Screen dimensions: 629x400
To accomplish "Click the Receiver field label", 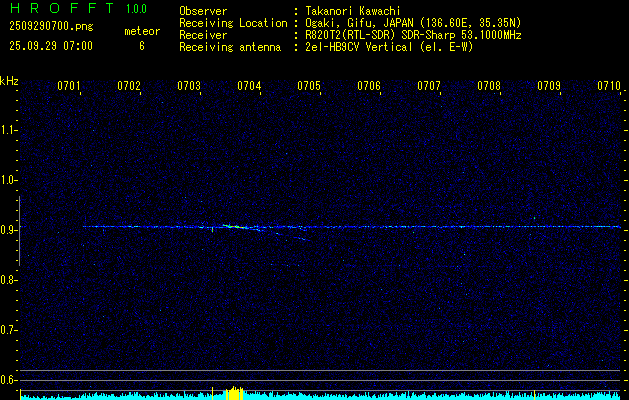I will click(x=203, y=35).
